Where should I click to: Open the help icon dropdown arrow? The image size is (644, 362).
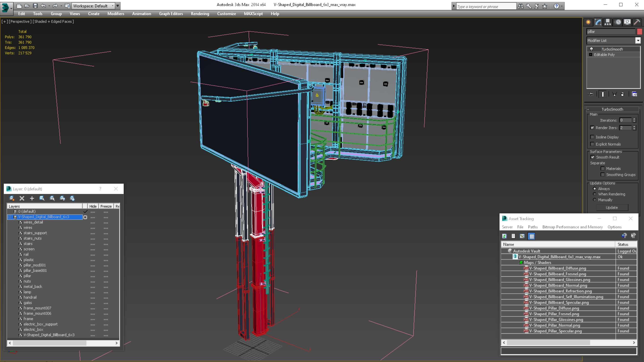562,6
